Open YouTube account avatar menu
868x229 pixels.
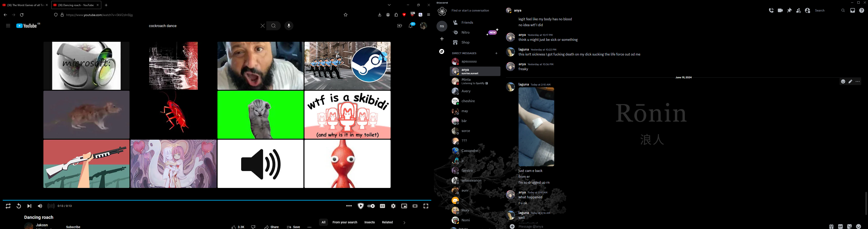pos(424,26)
